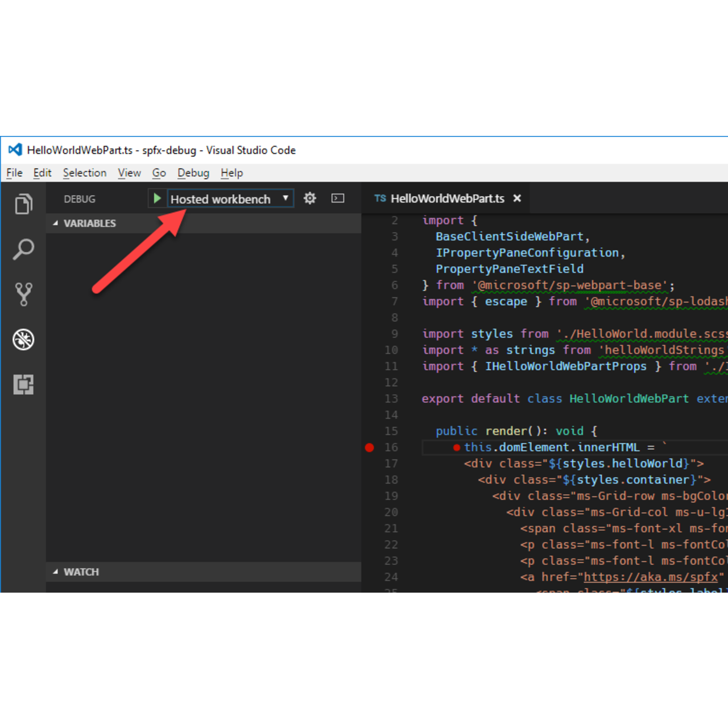
Task: Switch to the HelloWorldWebPart.ts tab
Action: click(x=446, y=198)
